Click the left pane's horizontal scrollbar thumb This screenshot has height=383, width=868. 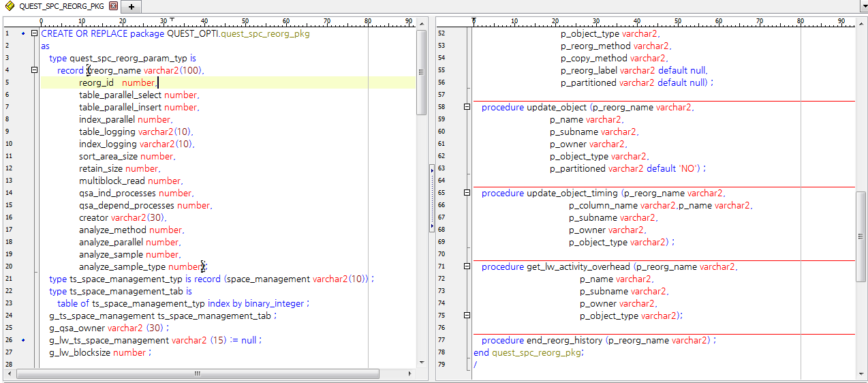[198, 373]
